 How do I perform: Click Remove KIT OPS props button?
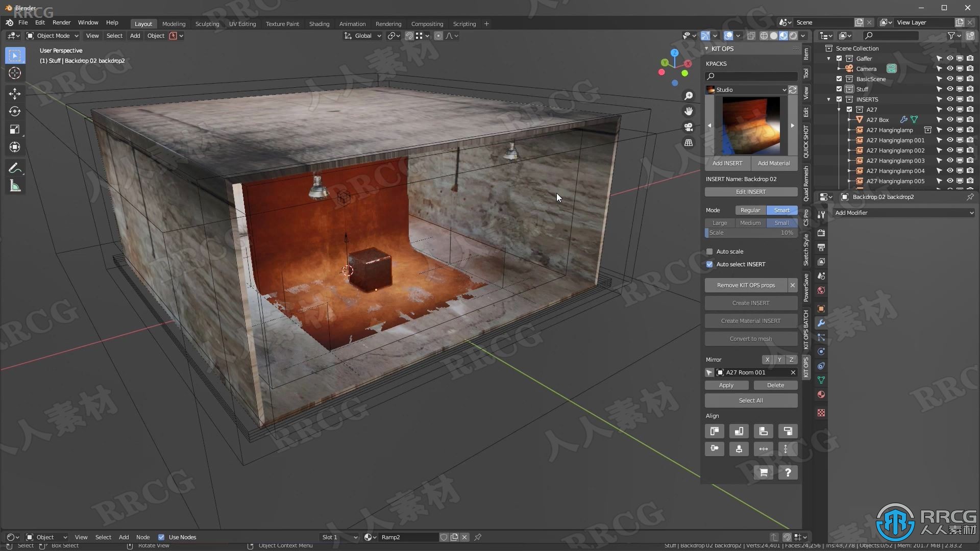tap(746, 285)
